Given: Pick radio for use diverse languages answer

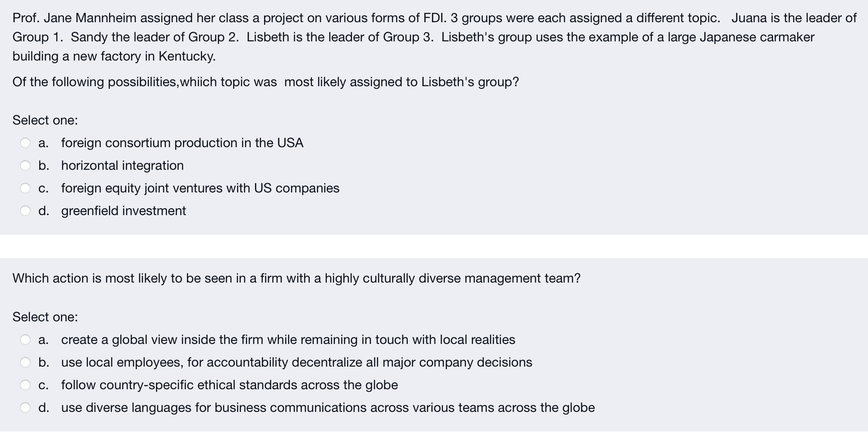Looking at the screenshot, I should tap(26, 408).
